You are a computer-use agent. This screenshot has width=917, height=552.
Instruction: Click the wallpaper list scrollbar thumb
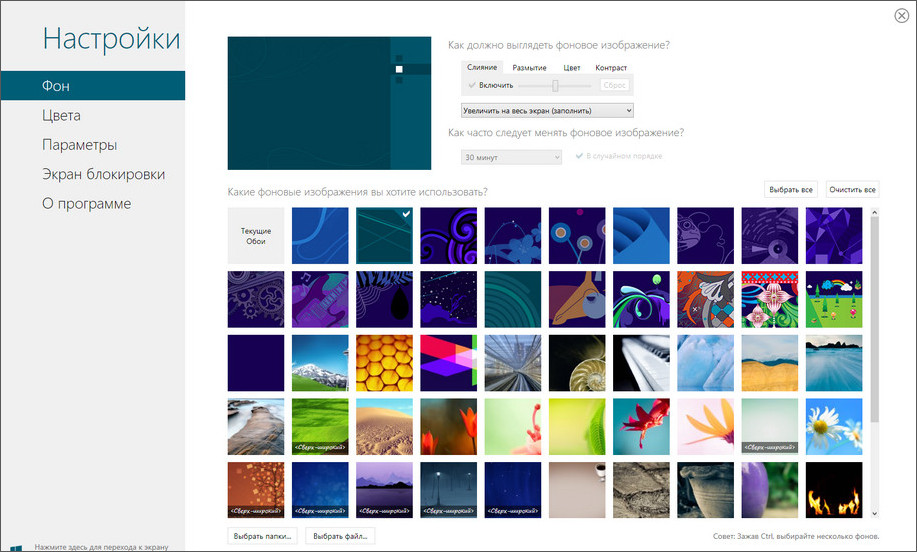[x=874, y=320]
